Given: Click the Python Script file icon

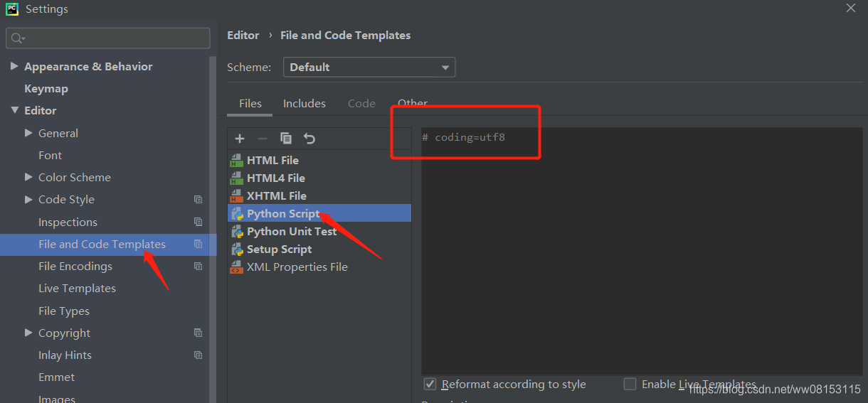Looking at the screenshot, I should click(x=237, y=214).
